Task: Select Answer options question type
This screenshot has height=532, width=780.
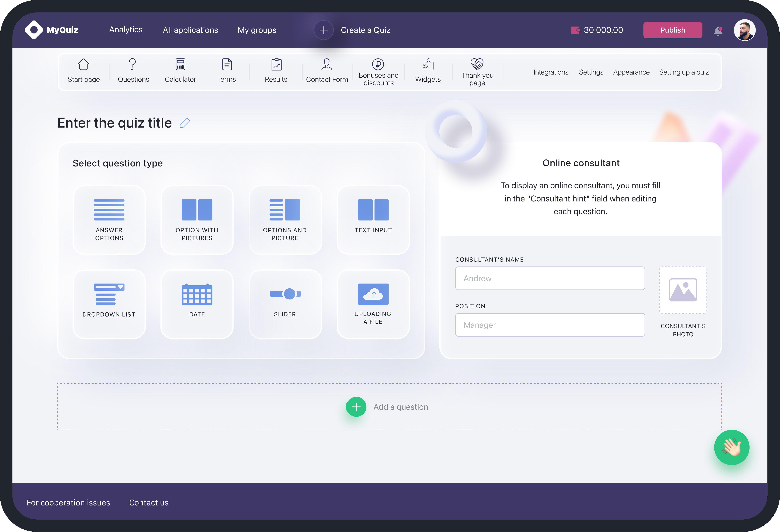Action: [109, 220]
